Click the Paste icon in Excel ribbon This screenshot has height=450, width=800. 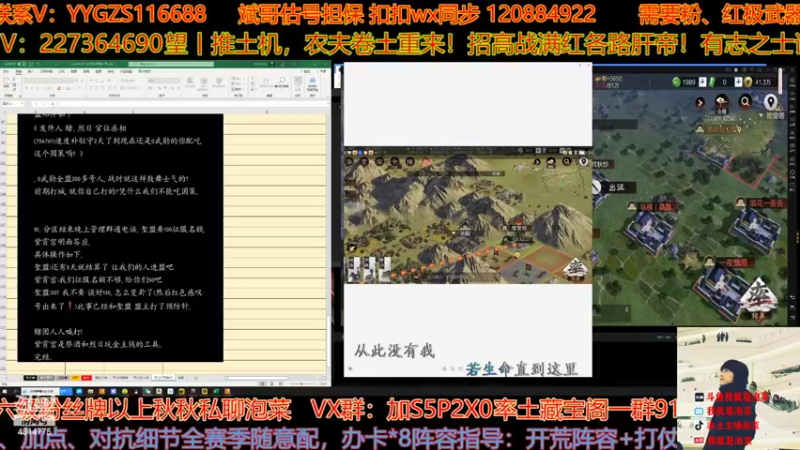(8, 83)
